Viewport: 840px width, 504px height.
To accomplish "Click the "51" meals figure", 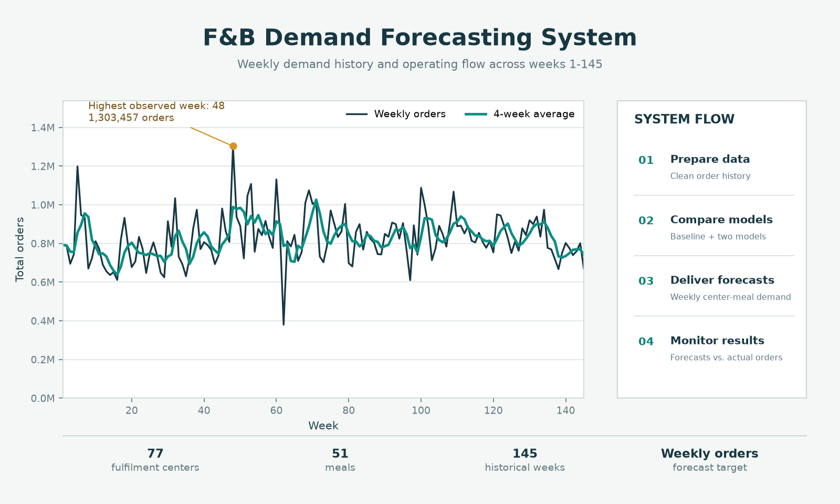I will coord(340,454).
